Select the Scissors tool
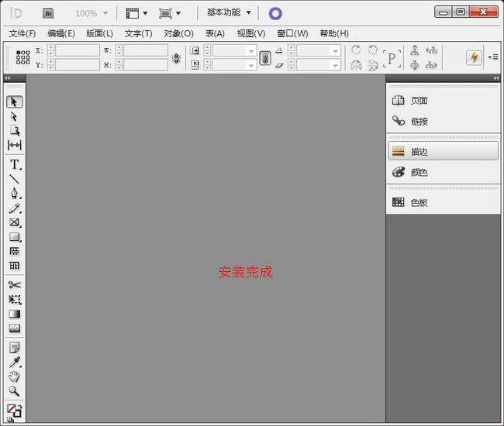Viewport: 504px width, 426px height. tap(14, 285)
